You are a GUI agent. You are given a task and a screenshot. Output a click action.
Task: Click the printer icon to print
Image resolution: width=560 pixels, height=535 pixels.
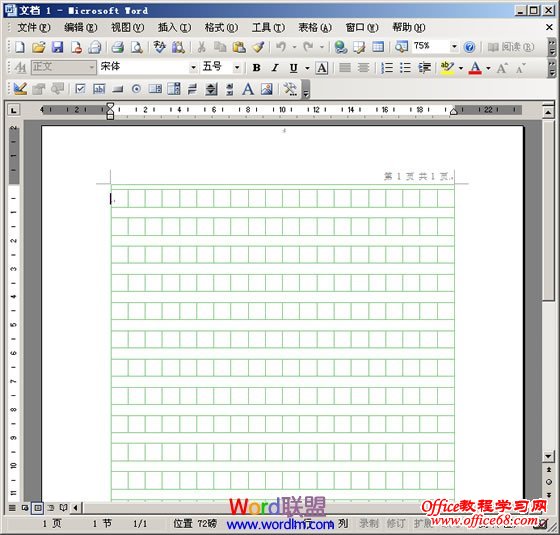pos(118,47)
